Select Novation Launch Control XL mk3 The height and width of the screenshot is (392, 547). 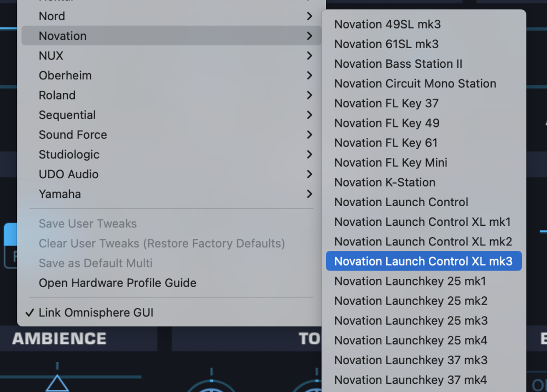(x=423, y=261)
